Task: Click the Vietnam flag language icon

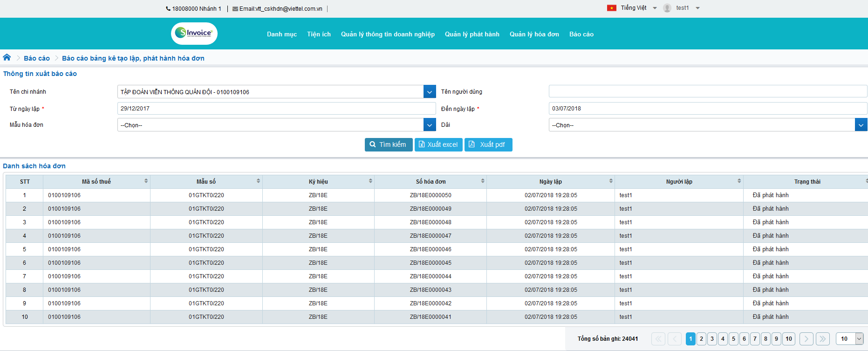Action: [612, 8]
